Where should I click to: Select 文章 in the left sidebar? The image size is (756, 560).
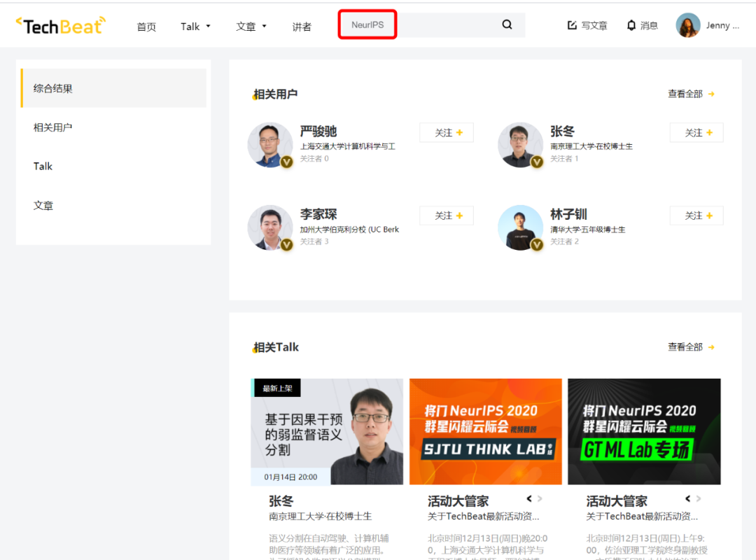pos(43,206)
